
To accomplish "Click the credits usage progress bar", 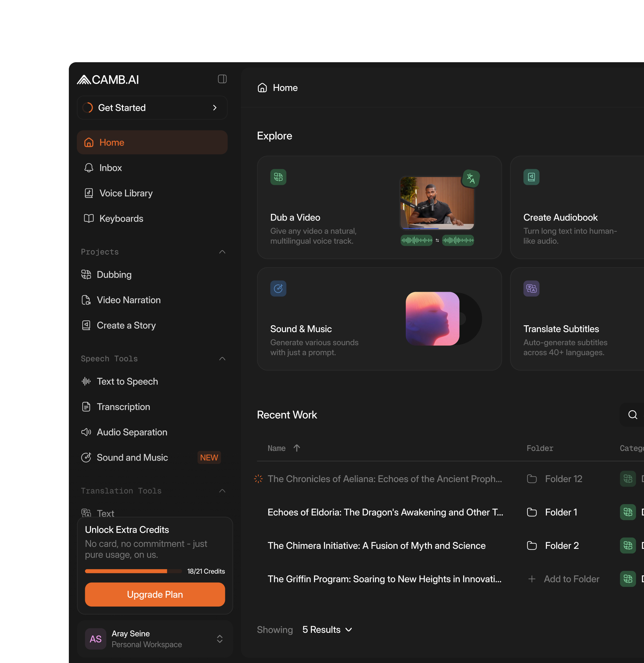I will pos(133,571).
